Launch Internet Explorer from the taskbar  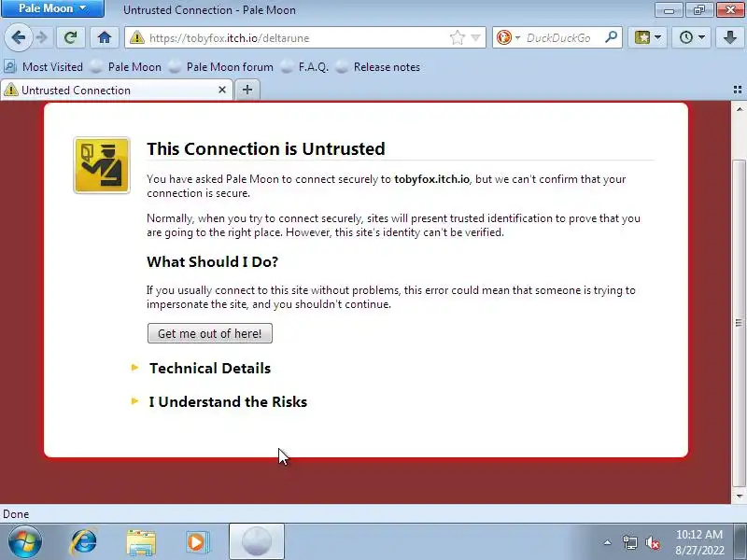pos(83,542)
